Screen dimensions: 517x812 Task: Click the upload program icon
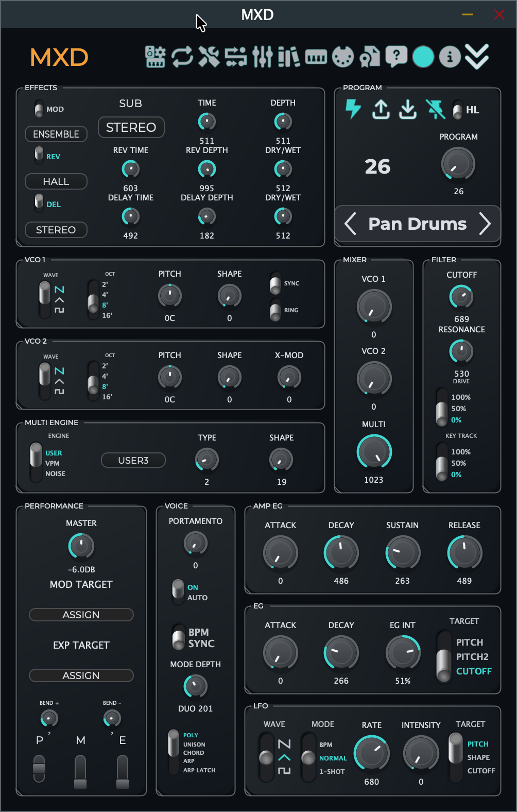click(x=381, y=109)
